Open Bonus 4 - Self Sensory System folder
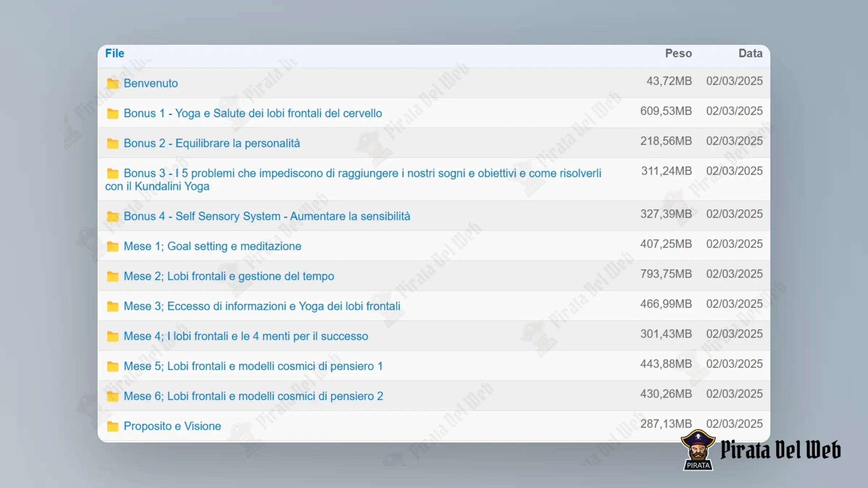This screenshot has height=488, width=868. (x=267, y=216)
